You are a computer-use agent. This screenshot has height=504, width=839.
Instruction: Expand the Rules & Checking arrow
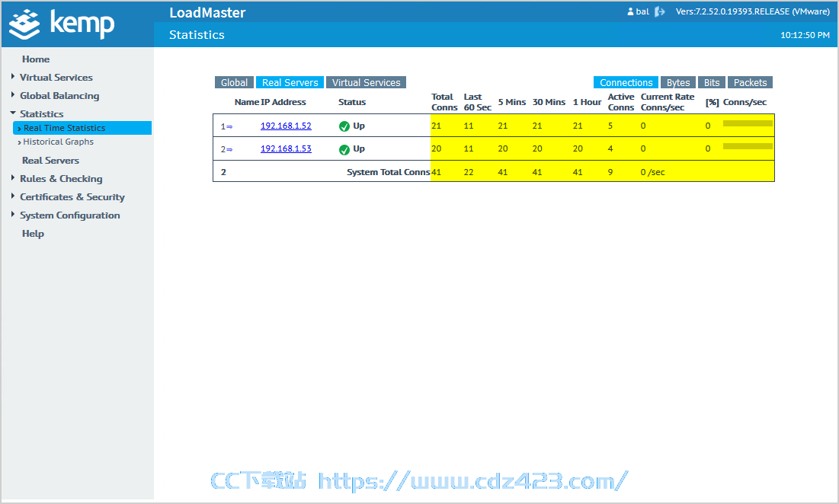(x=13, y=178)
